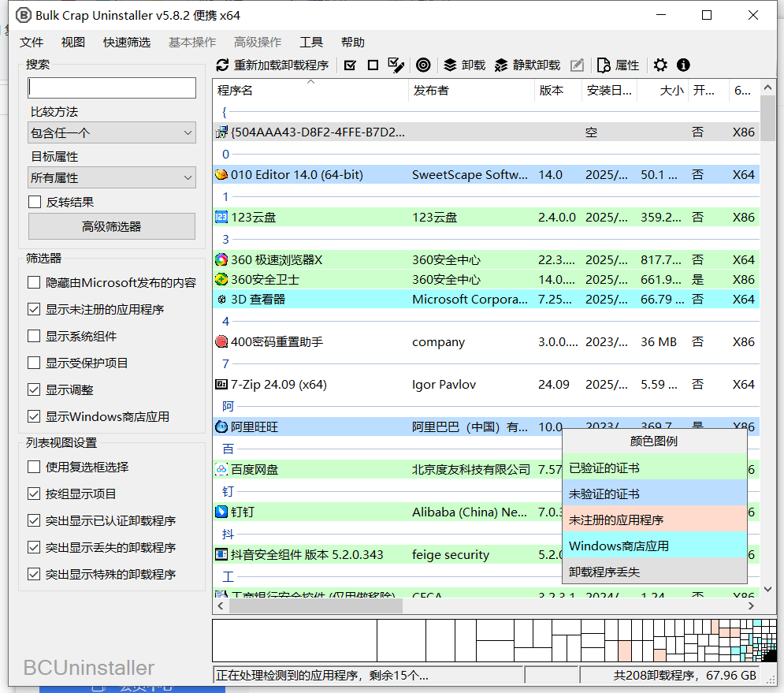Click the 360安全卫士 icon

(x=221, y=279)
